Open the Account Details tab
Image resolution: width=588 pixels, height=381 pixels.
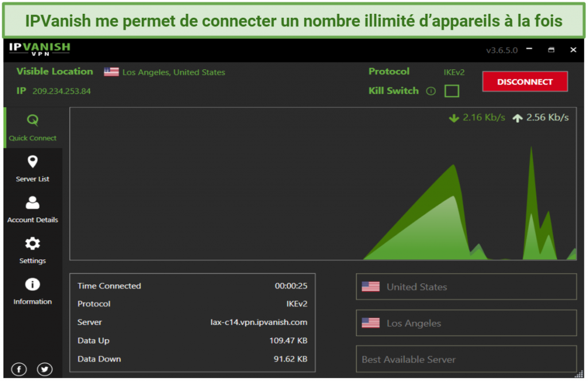33,210
